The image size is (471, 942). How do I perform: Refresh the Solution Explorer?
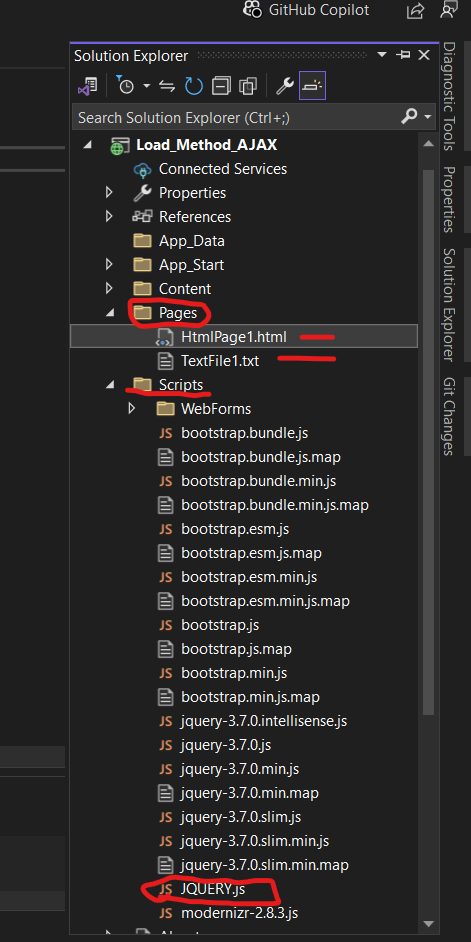[x=193, y=86]
